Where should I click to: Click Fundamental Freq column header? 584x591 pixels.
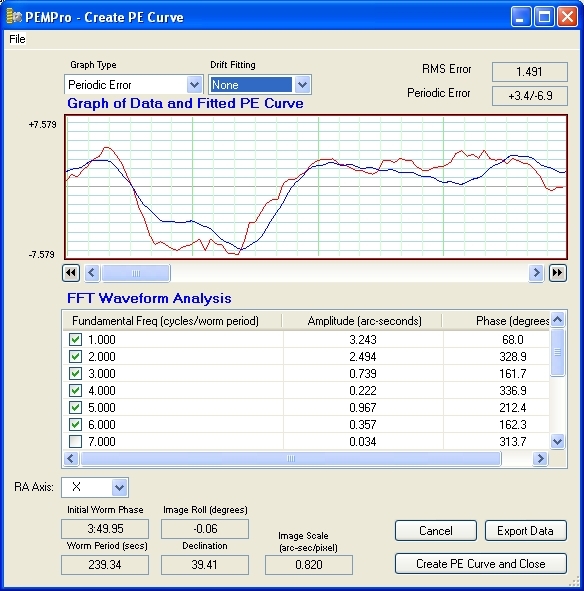tap(172, 321)
